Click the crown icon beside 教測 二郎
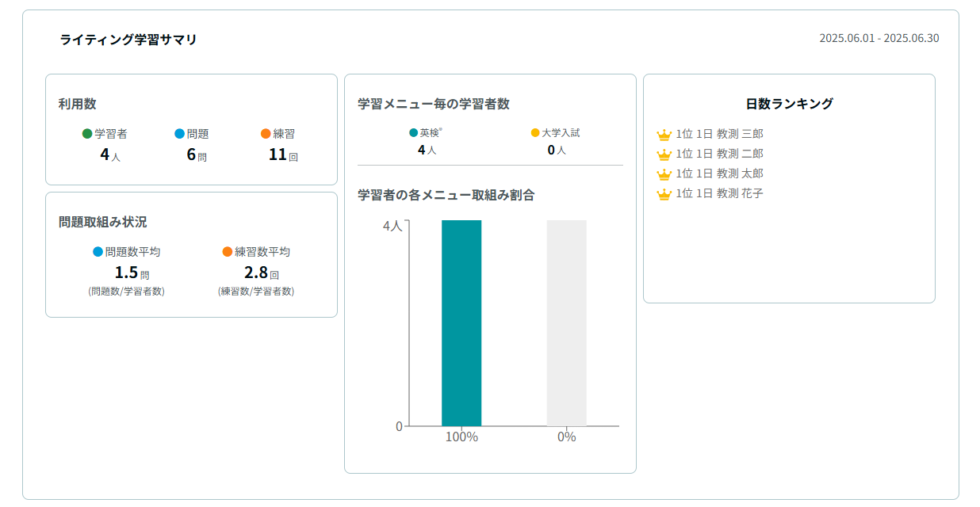 click(664, 154)
